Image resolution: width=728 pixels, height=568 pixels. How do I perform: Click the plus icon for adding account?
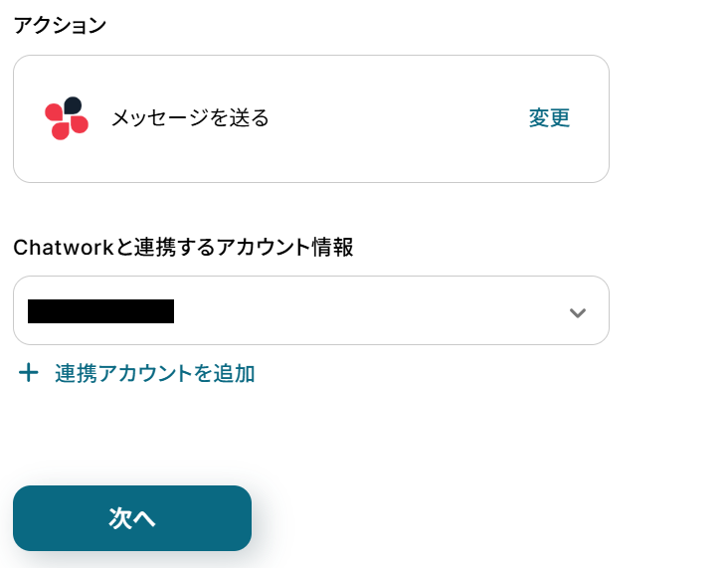click(x=29, y=373)
